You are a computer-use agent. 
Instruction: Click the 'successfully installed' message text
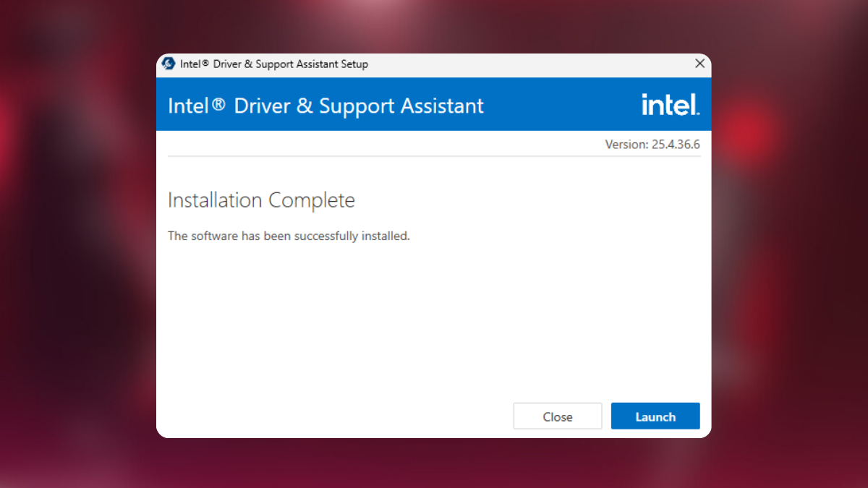tap(289, 236)
